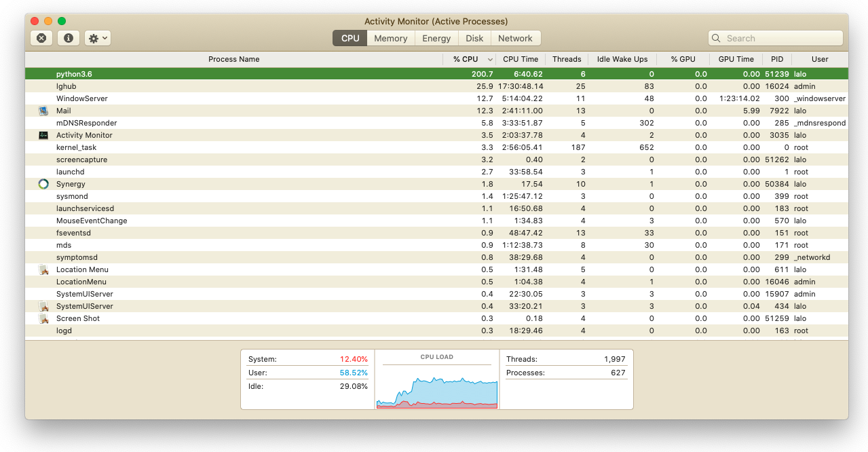Click the Screen Shot process icon

(x=43, y=318)
